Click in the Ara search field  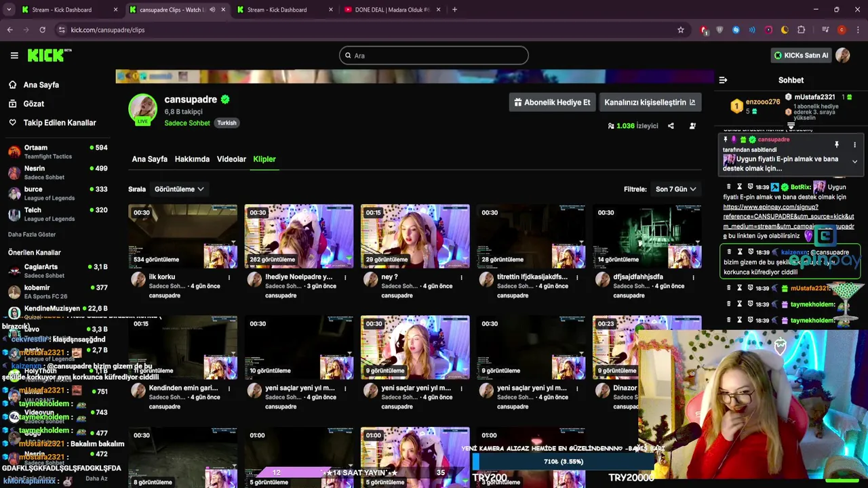[434, 56]
